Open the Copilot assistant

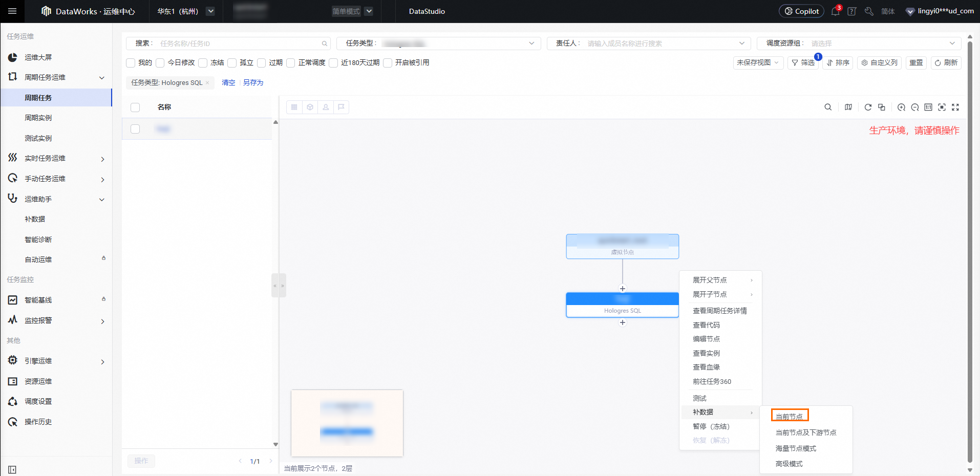coord(801,11)
